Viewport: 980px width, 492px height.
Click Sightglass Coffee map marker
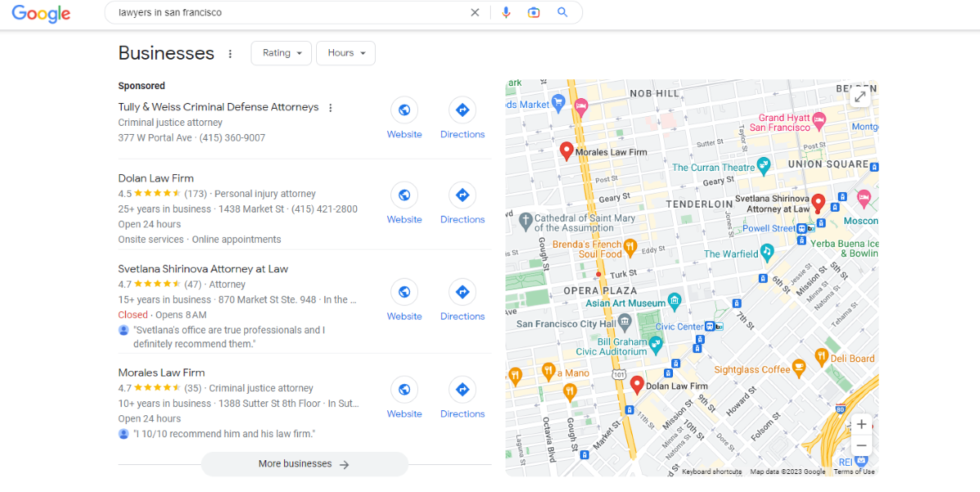click(799, 369)
